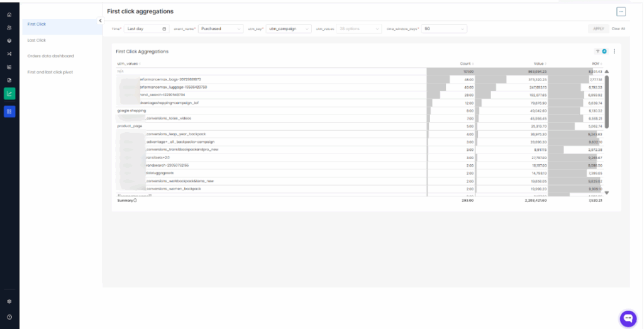Select the conversions_tates_videos row

click(x=360, y=118)
